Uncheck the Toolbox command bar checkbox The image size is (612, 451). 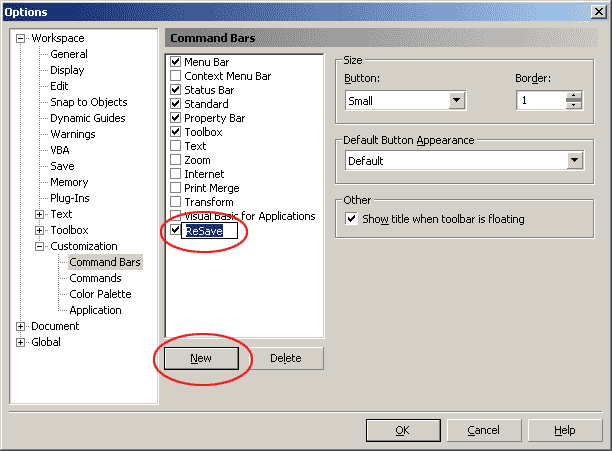click(176, 132)
